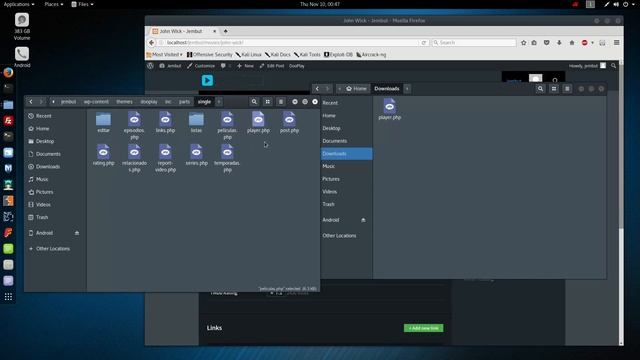This screenshot has height=360, width=640.
Task: Open the list menu in Downloads window
Action: pos(567,89)
